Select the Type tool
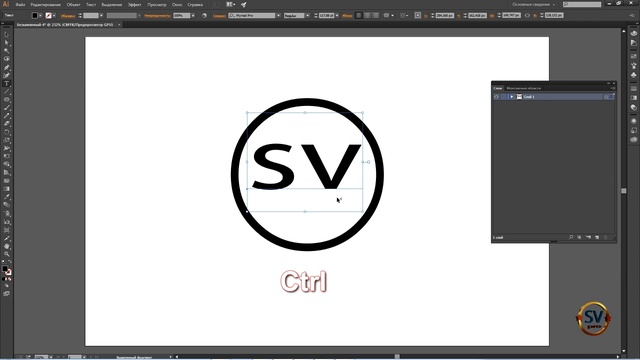 coord(7,84)
